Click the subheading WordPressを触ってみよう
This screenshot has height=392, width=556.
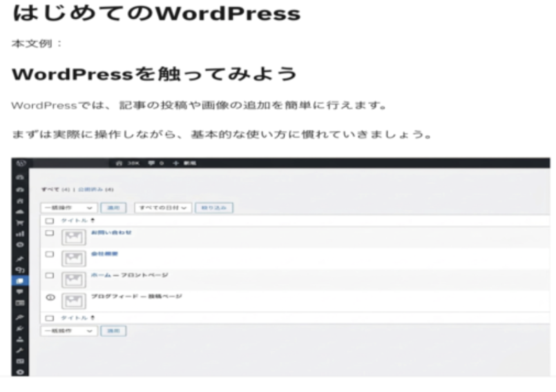(x=154, y=74)
